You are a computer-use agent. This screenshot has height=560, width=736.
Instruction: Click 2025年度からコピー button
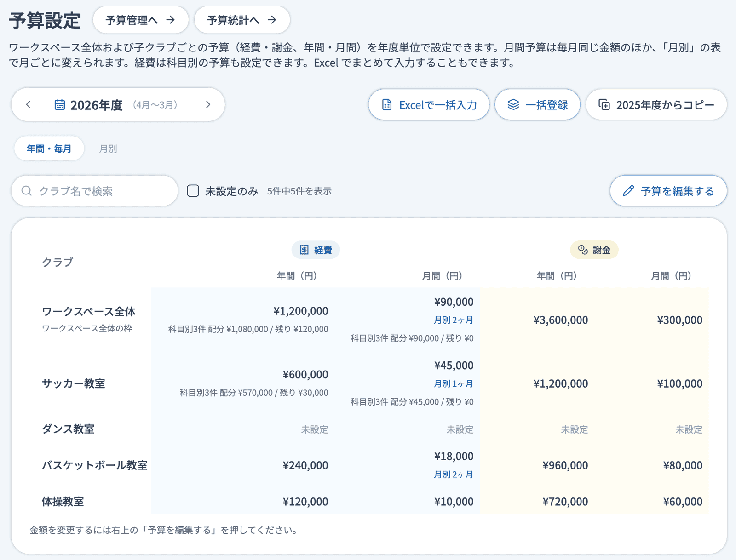pyautogui.click(x=656, y=105)
